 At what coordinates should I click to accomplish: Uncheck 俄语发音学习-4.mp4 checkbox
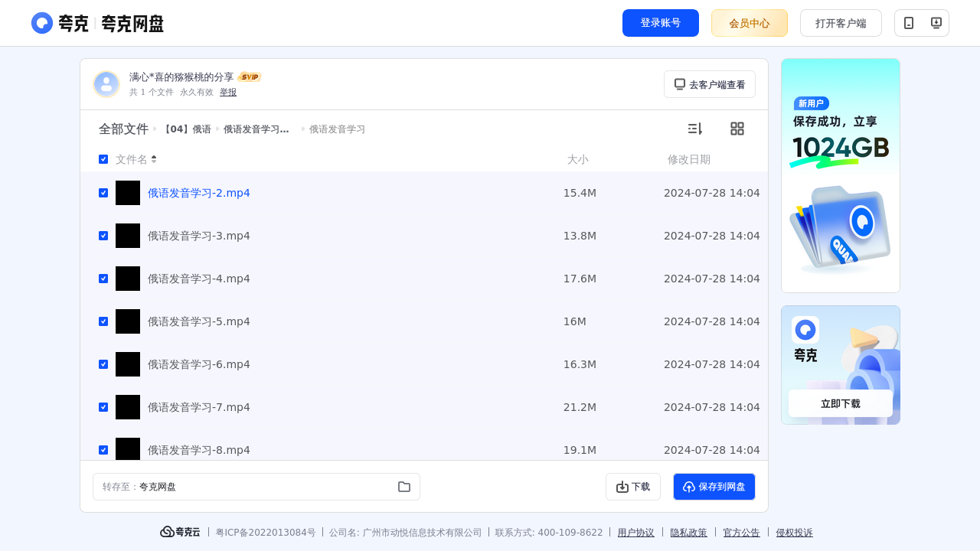(103, 279)
